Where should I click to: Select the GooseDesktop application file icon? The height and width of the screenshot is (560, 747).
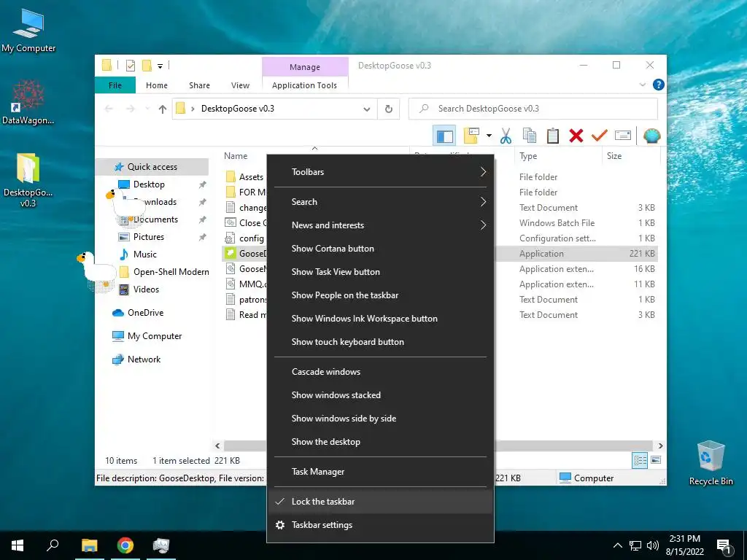[231, 253]
